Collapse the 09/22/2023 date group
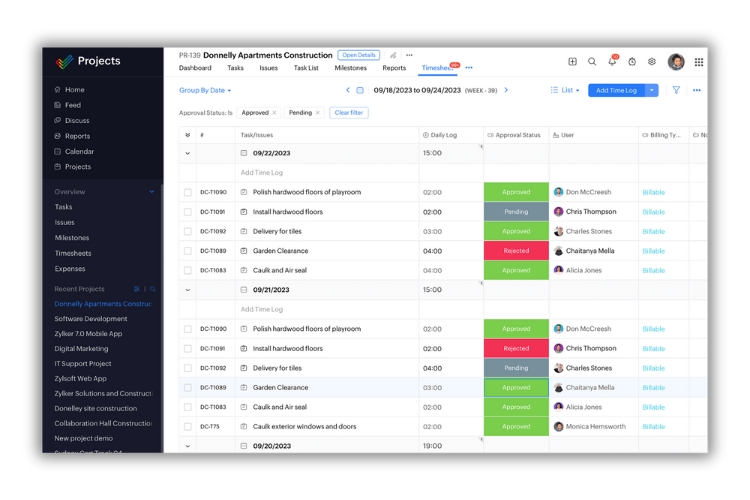This screenshot has width=750, height=500. pyautogui.click(x=187, y=153)
